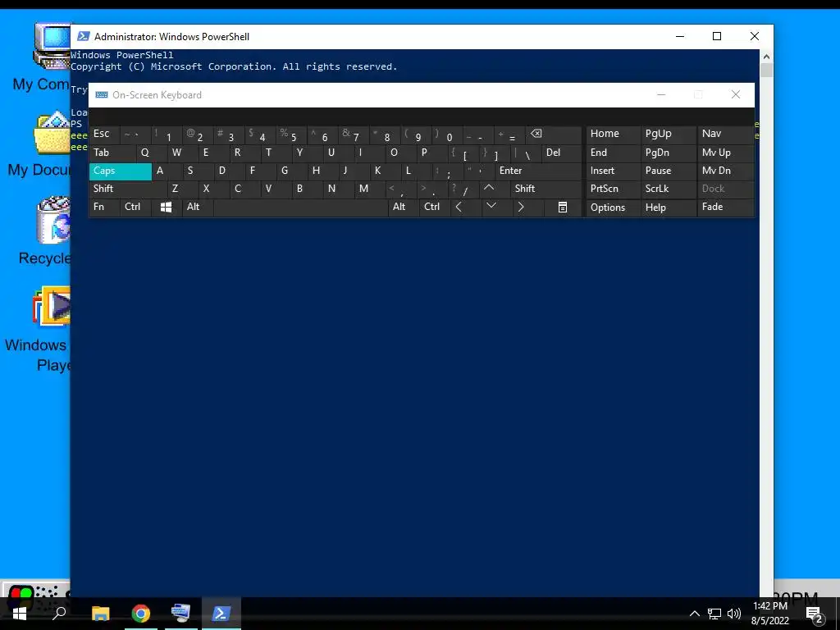The height and width of the screenshot is (630, 840).
Task: Open the notification center icon
Action: pos(815,614)
